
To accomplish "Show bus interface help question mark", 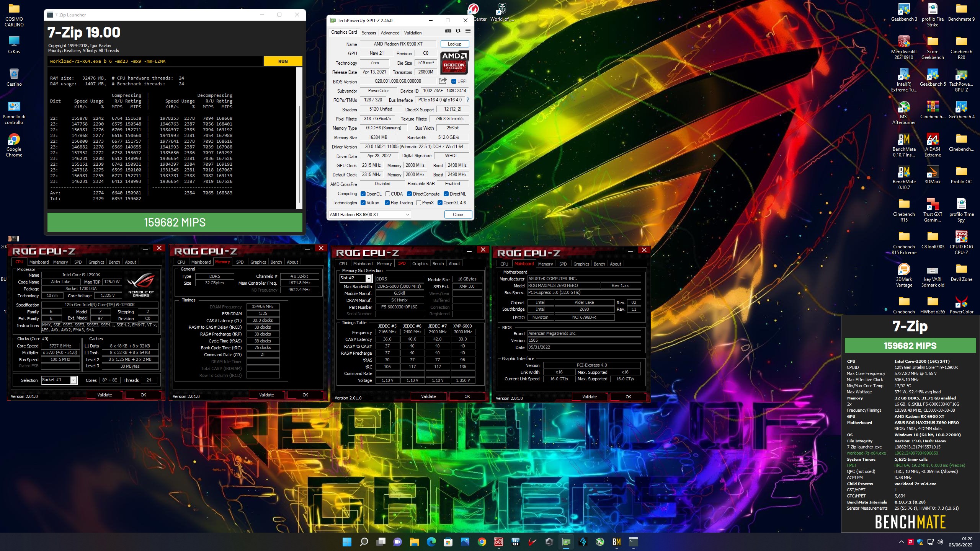I will (x=467, y=100).
